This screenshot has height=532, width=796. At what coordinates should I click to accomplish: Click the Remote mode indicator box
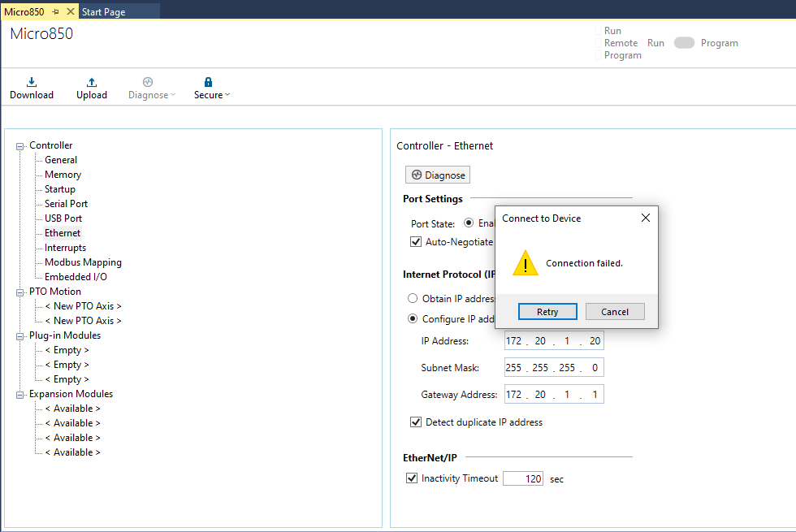(x=599, y=43)
